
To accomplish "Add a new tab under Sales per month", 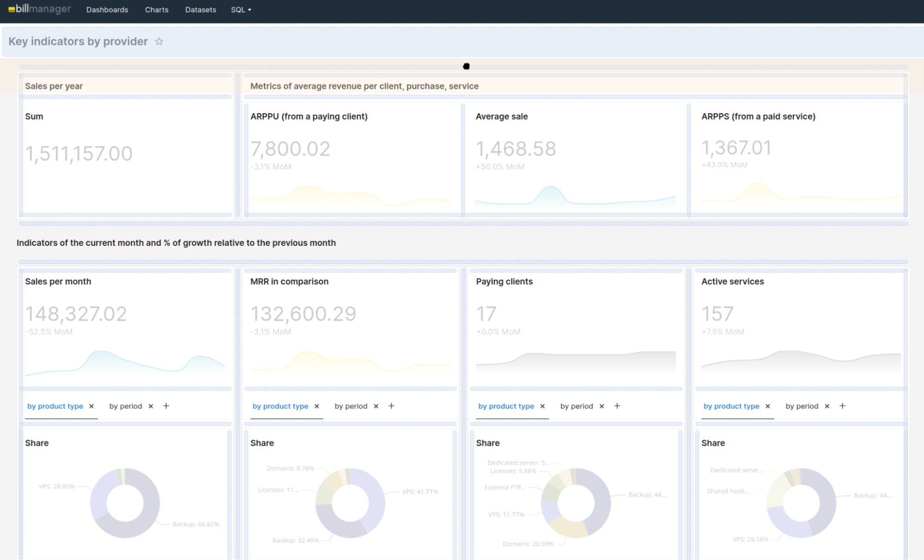I will pos(166,406).
